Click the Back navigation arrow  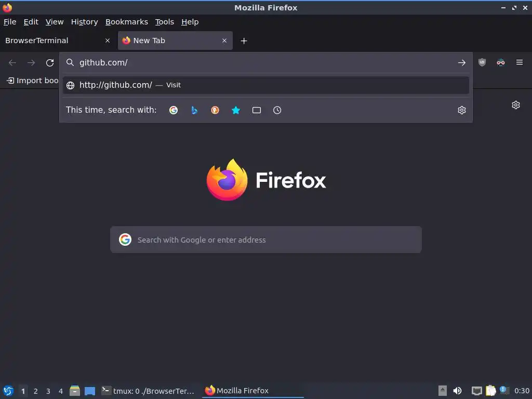(12, 63)
